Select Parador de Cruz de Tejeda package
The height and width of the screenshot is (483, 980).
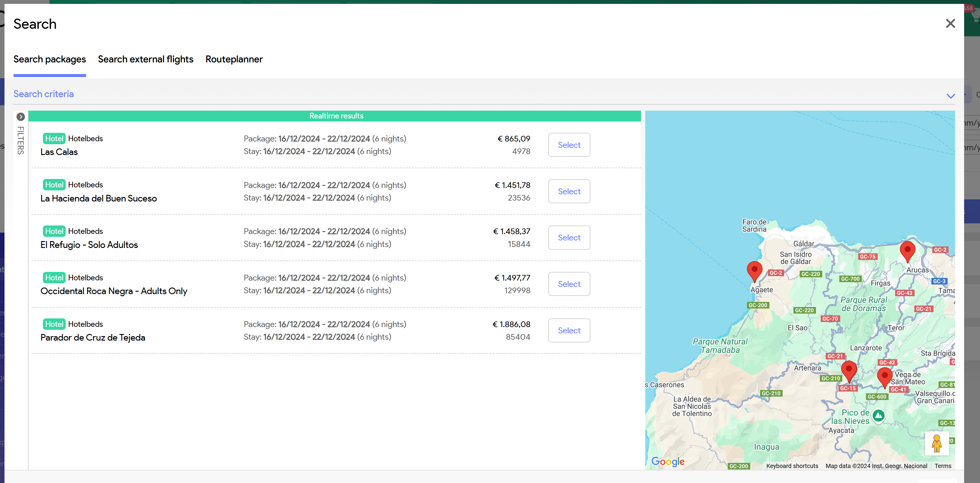pyautogui.click(x=569, y=330)
